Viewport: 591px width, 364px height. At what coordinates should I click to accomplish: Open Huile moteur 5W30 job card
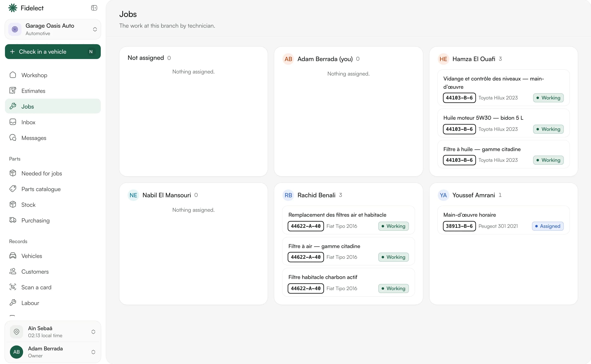(x=503, y=123)
